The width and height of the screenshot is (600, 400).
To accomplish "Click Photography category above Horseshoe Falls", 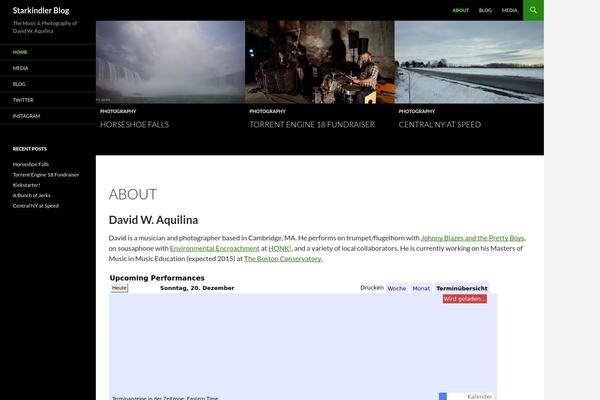I will (118, 111).
